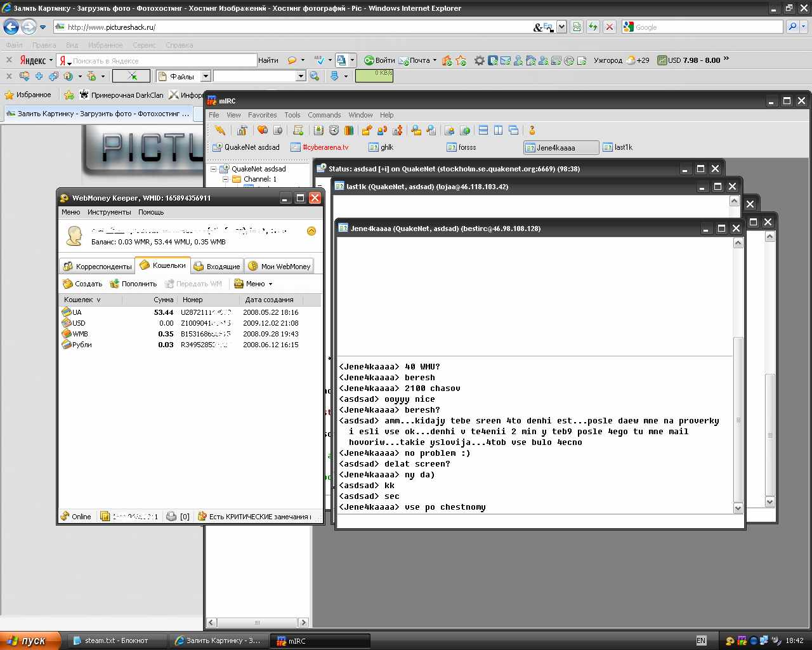Click the Найти search button

pyautogui.click(x=268, y=60)
